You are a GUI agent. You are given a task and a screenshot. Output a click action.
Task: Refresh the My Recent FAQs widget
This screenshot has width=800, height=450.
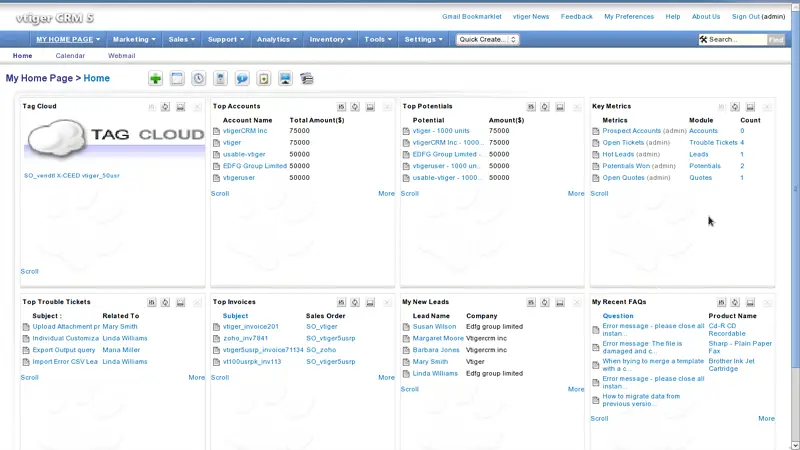point(735,303)
